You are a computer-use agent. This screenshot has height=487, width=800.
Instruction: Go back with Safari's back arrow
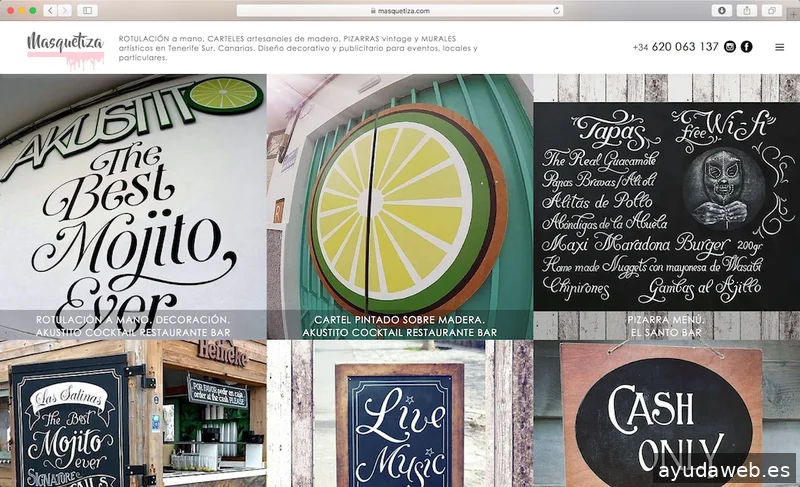[x=50, y=10]
